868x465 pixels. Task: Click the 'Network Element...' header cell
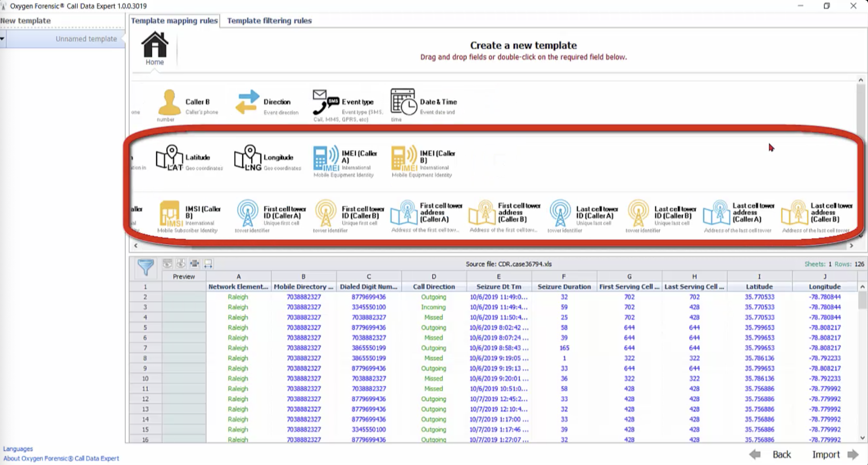239,286
